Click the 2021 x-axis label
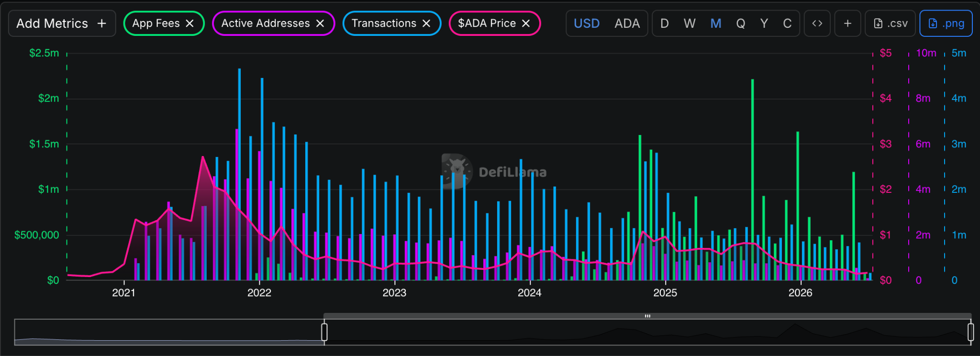The height and width of the screenshot is (356, 980). pyautogui.click(x=124, y=293)
